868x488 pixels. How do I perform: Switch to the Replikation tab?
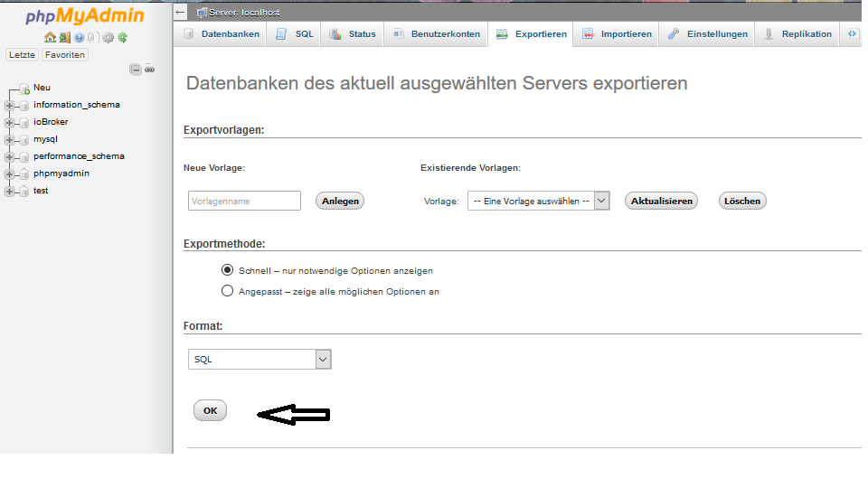[x=797, y=34]
